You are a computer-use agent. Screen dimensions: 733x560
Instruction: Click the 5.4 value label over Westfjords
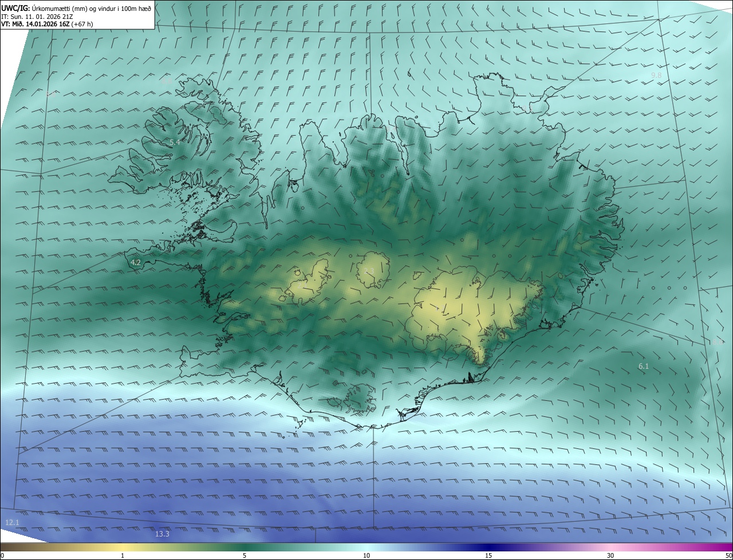pyautogui.click(x=175, y=142)
